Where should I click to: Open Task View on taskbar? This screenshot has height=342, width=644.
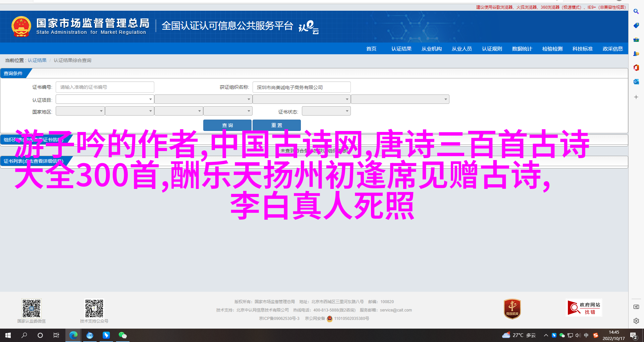pos(56,335)
